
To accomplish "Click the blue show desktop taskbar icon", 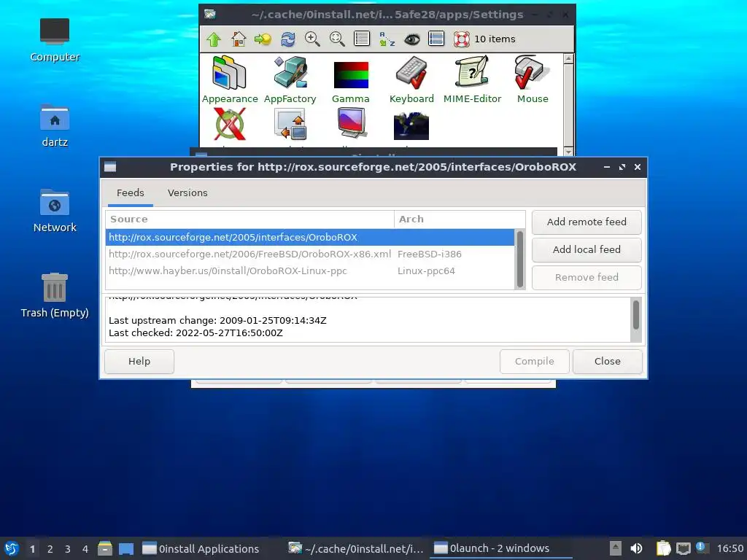I will (x=126, y=548).
